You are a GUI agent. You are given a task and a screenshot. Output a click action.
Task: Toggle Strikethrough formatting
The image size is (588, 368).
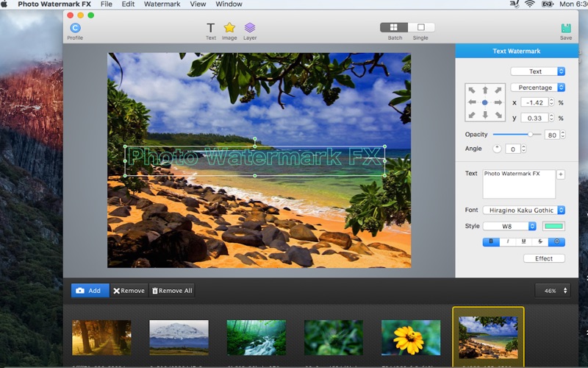540,242
